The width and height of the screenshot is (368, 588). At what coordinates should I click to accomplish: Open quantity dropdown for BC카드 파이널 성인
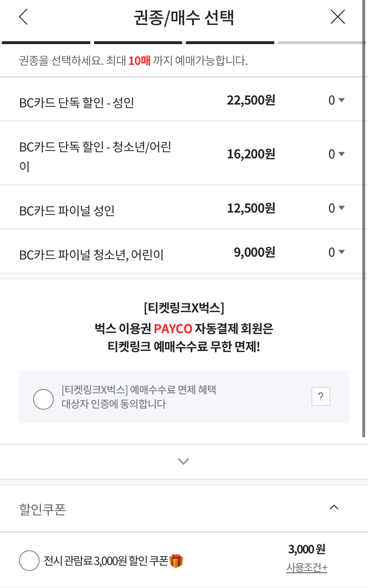click(x=336, y=208)
